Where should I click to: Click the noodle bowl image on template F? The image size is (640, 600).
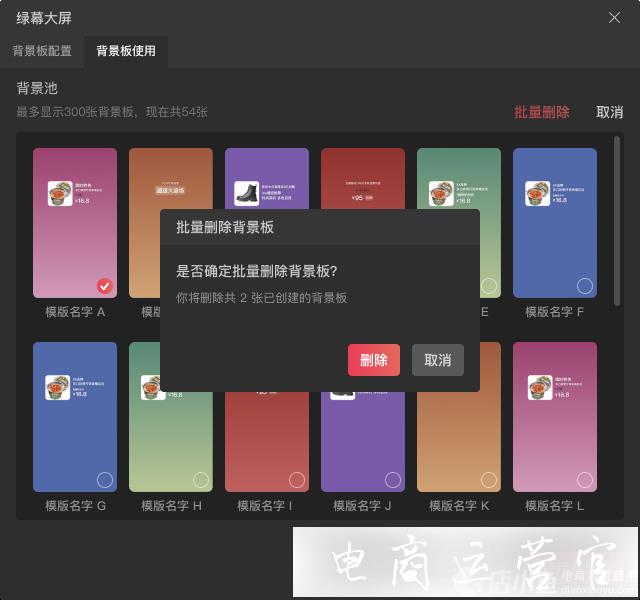(x=537, y=193)
